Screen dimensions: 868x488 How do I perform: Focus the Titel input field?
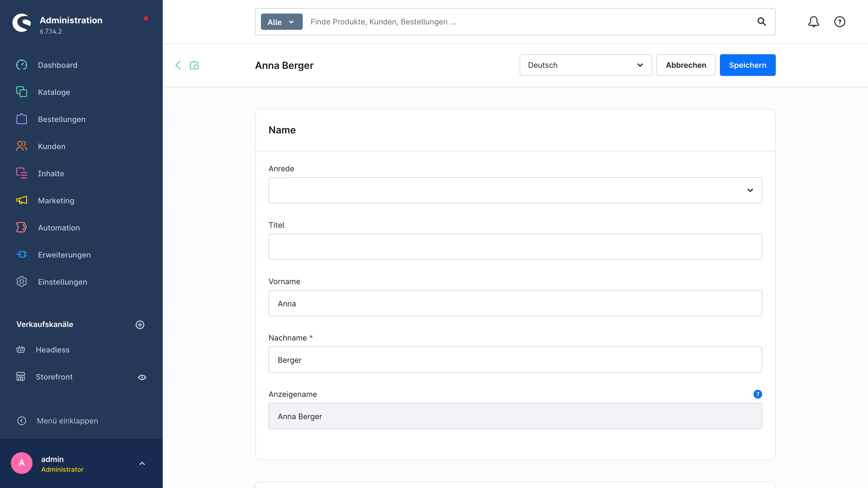515,246
